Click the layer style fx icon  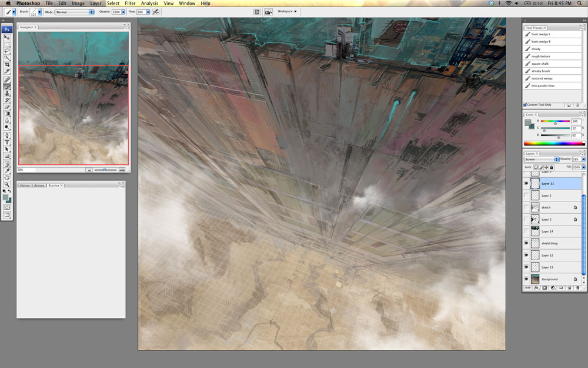(536, 288)
